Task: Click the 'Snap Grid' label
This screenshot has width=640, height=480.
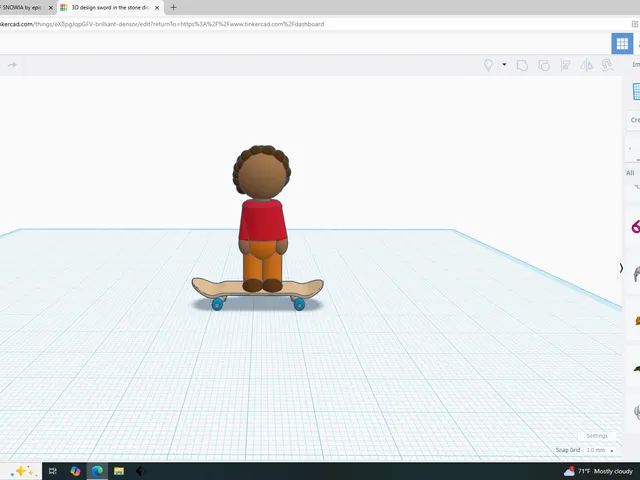Action: point(568,450)
